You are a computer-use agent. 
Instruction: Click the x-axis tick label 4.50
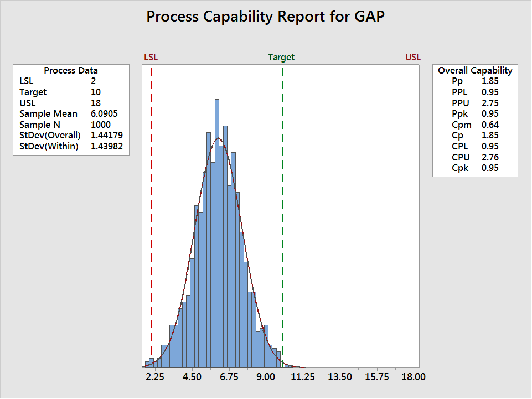point(192,377)
